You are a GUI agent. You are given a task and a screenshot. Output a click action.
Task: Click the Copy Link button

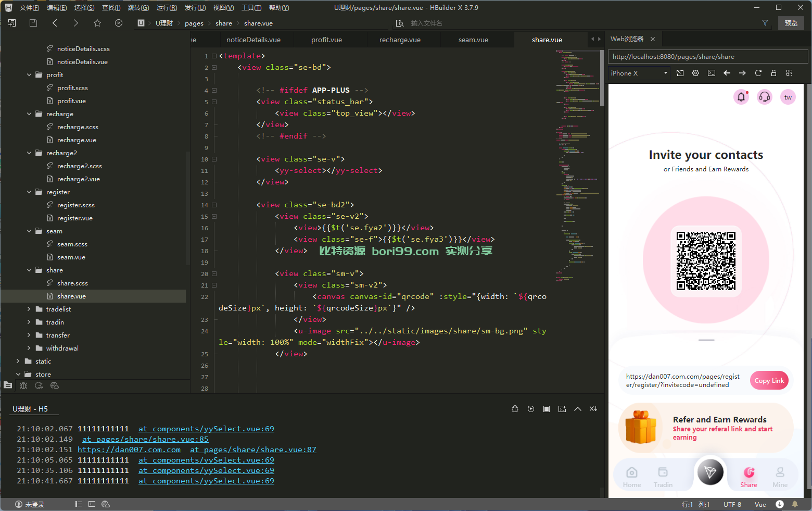[769, 380]
